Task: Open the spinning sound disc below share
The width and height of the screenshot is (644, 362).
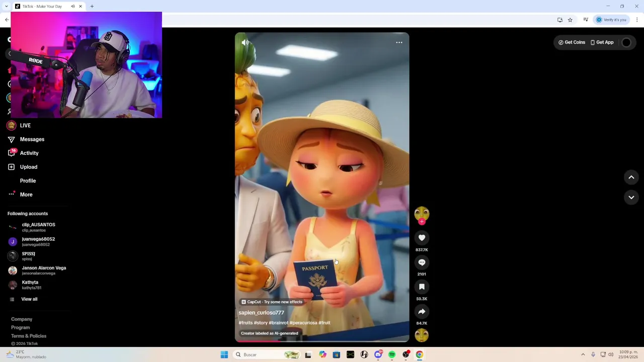Action: click(x=422, y=335)
